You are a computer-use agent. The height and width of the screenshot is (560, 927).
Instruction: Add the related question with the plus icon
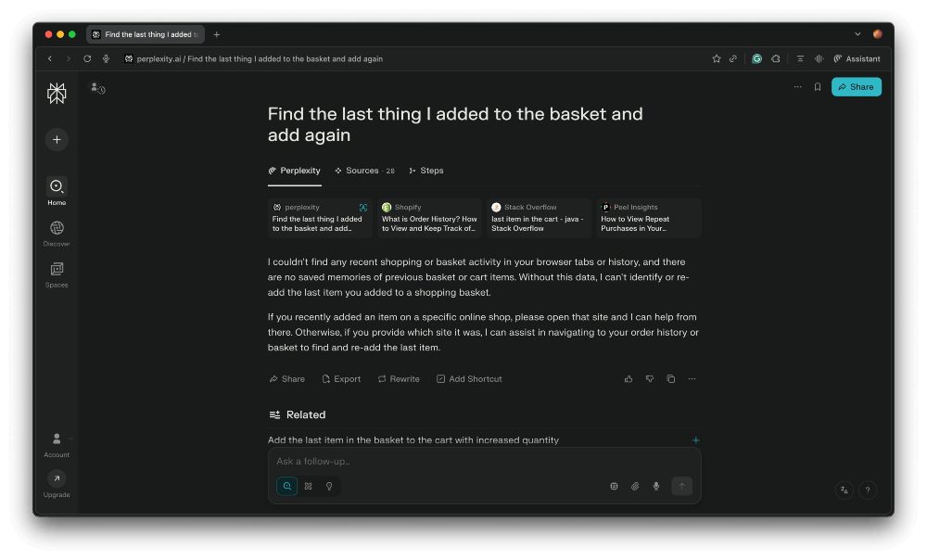696,440
